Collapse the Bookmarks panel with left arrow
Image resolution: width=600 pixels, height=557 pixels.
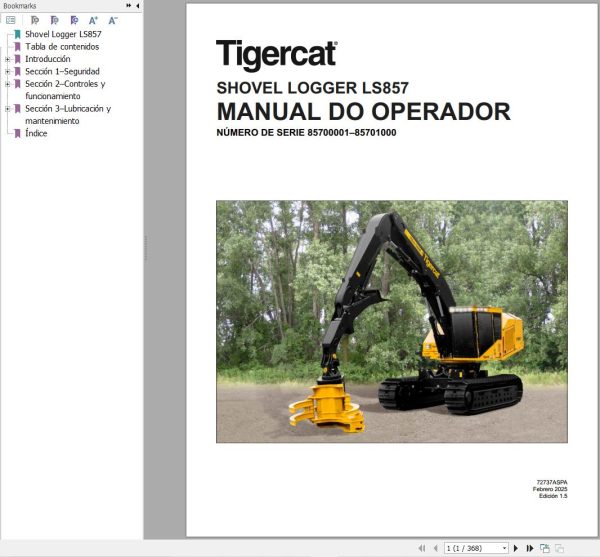pos(137,5)
